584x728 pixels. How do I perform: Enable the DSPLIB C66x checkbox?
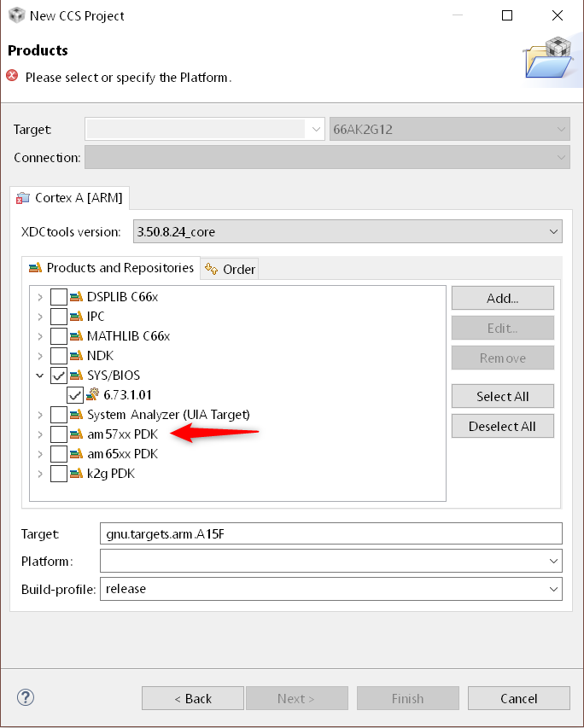point(59,297)
